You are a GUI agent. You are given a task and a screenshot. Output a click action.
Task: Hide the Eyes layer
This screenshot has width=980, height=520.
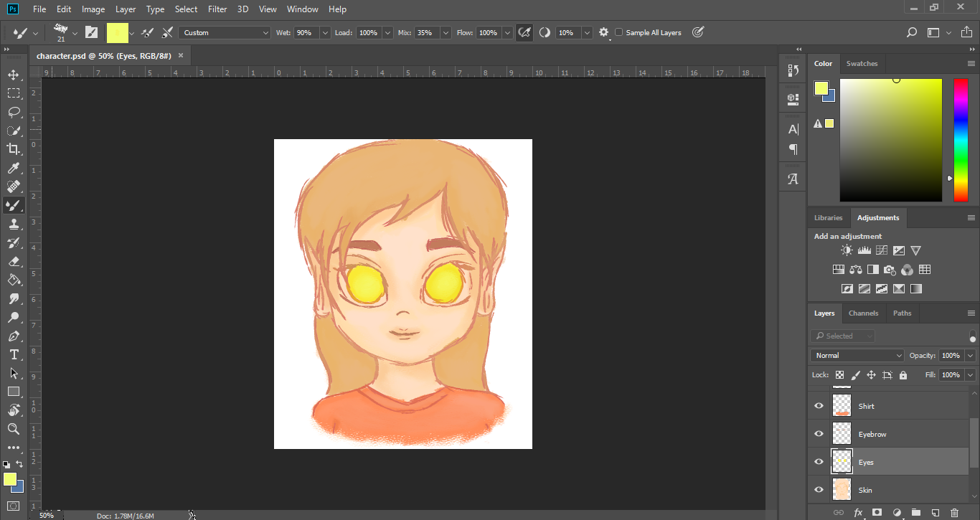(x=819, y=462)
